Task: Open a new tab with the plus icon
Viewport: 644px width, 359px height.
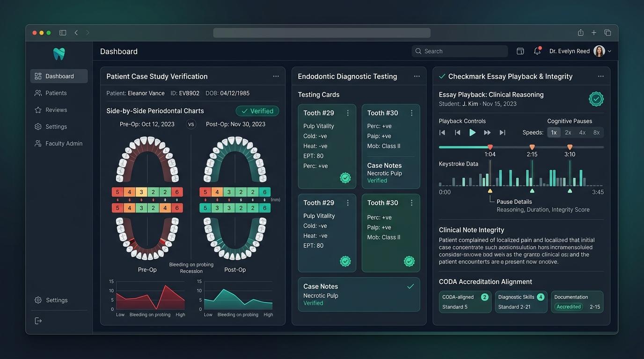Action: [594, 33]
